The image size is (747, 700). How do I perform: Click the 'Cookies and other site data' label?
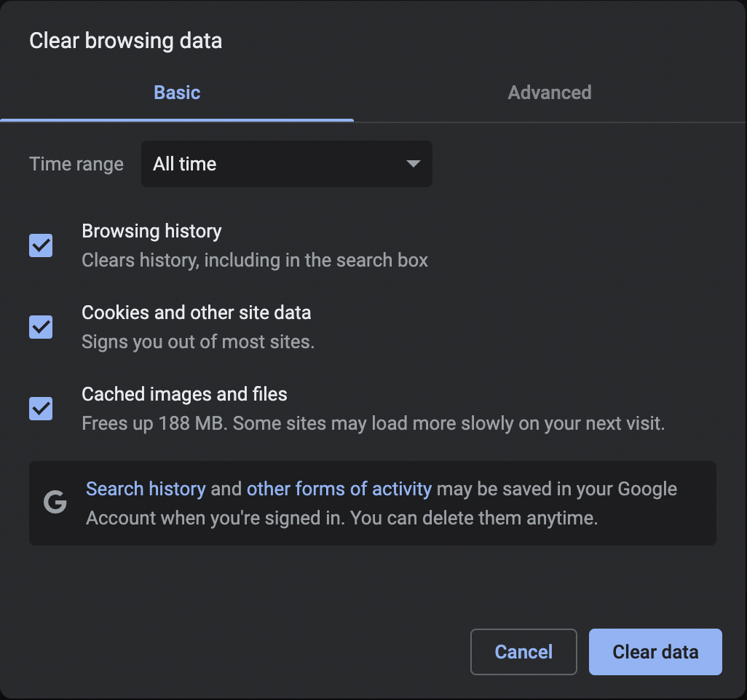(197, 312)
